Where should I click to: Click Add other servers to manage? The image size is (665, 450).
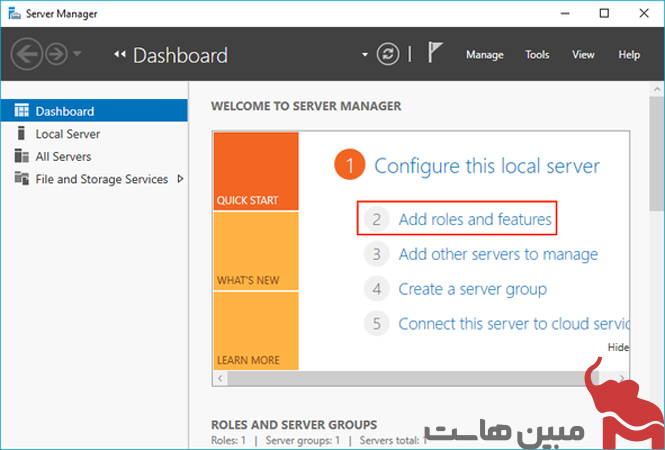498,254
